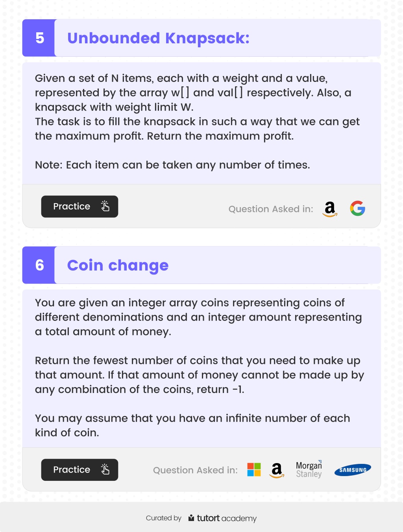
Task: Click 'Question Asked in:' label under Knapsack
Action: (x=271, y=209)
